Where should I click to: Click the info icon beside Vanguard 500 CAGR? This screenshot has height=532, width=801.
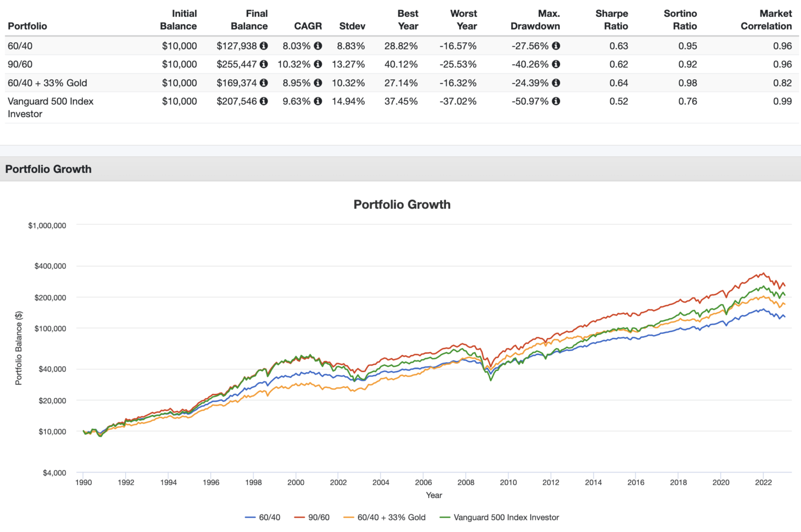pos(318,102)
